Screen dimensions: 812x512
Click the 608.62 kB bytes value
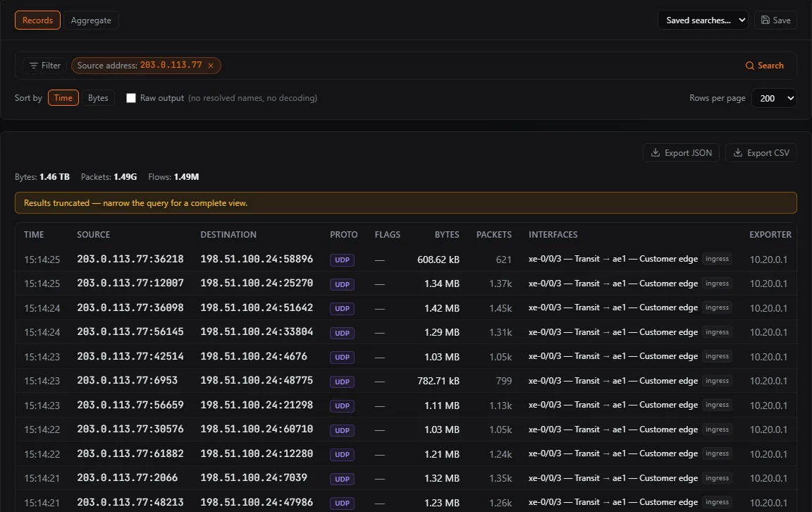(x=438, y=260)
